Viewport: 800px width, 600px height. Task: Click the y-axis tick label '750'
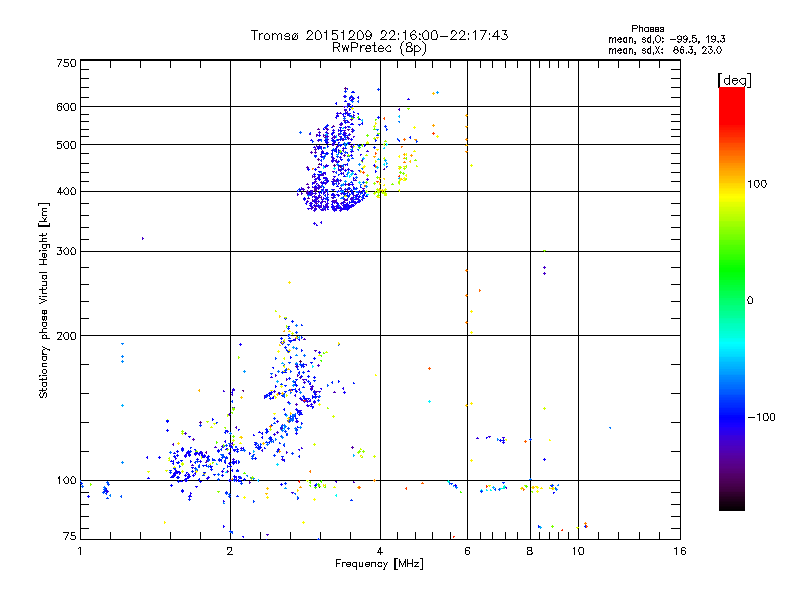66,63
